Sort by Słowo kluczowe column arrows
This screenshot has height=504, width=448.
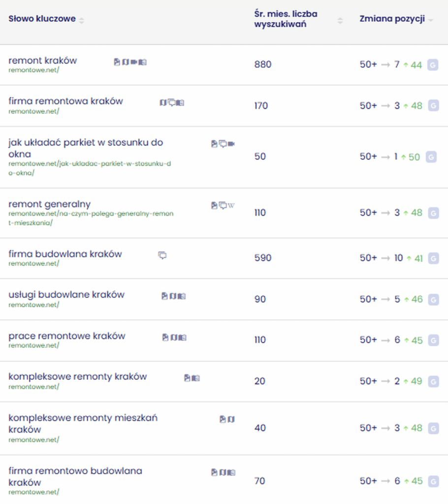pos(82,21)
